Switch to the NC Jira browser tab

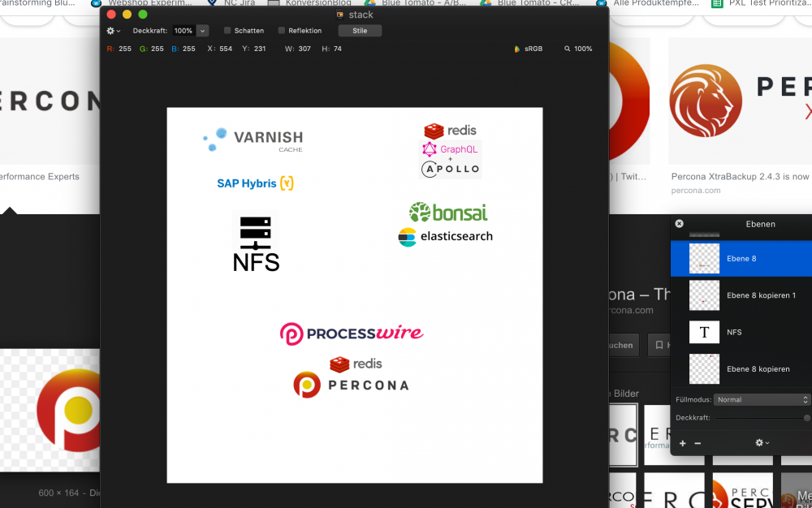click(231, 3)
